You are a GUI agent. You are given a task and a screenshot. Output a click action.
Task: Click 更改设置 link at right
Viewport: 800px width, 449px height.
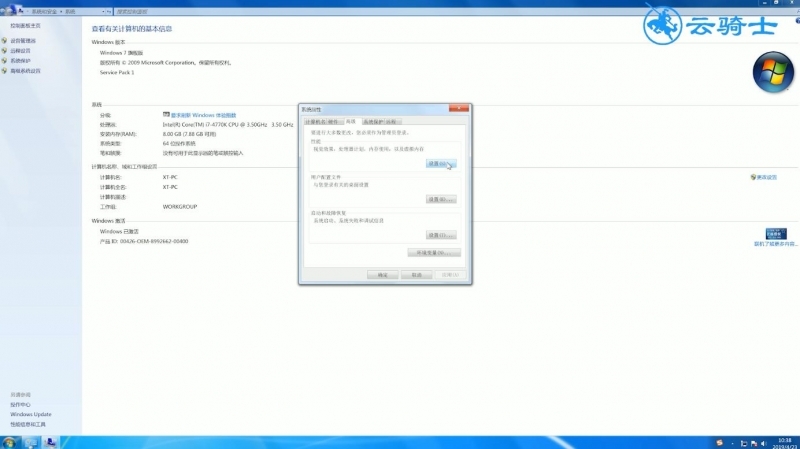766,178
